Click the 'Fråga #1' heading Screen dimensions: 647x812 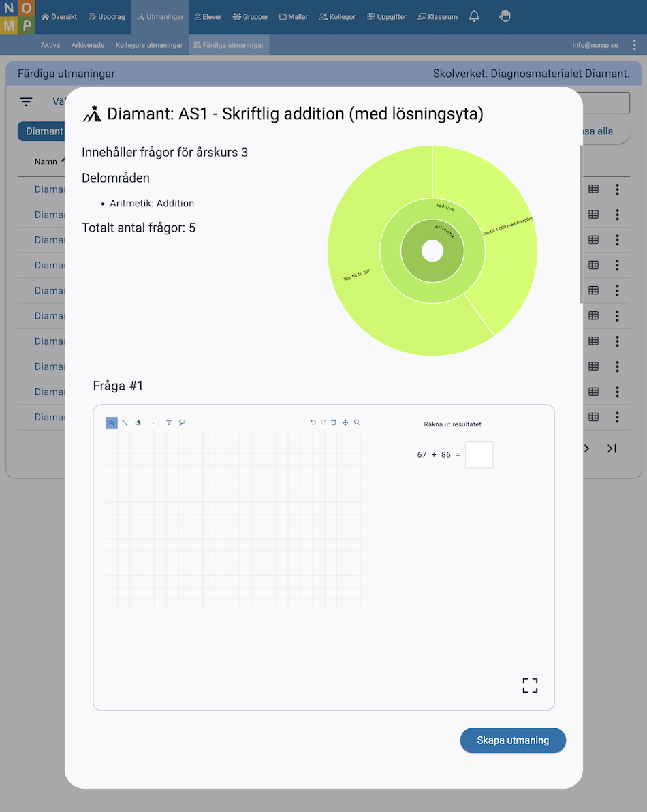click(x=118, y=386)
